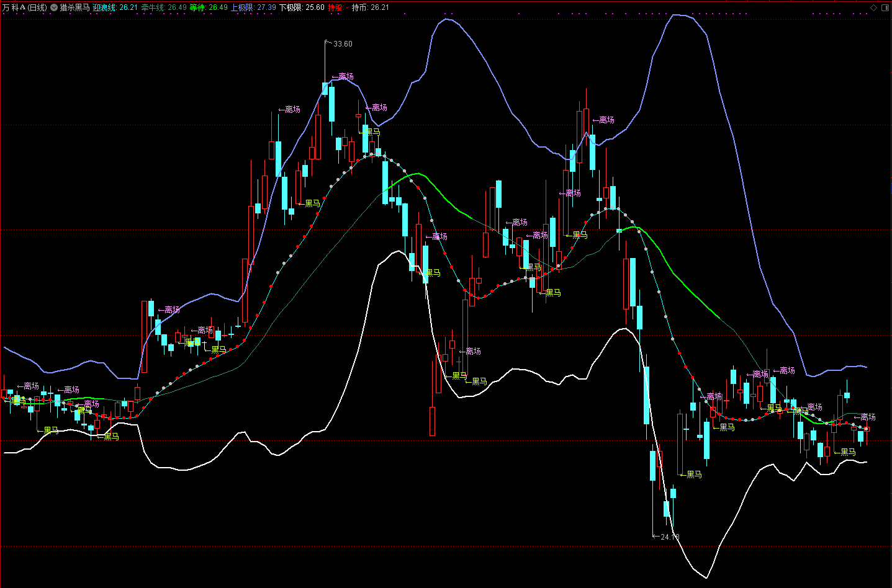Image resolution: width=892 pixels, height=588 pixels.
Task: Click the 猎杀黑马 indicator name
Action: (74, 7)
